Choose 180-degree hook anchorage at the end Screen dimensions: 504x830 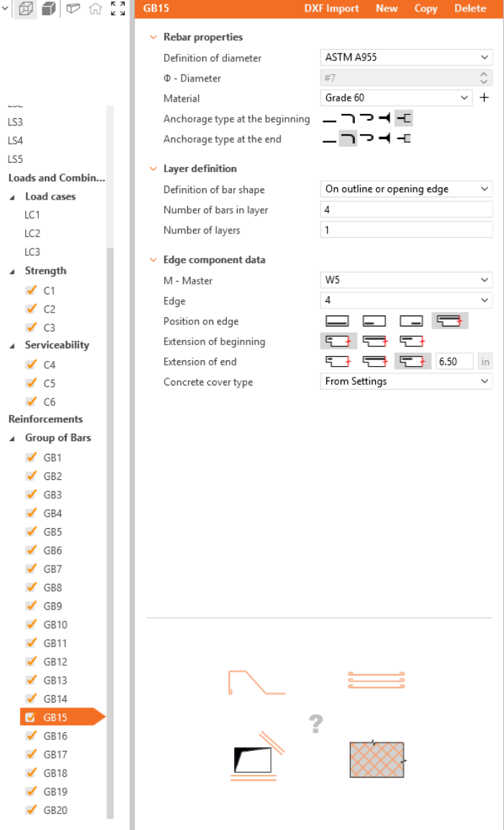[x=366, y=139]
